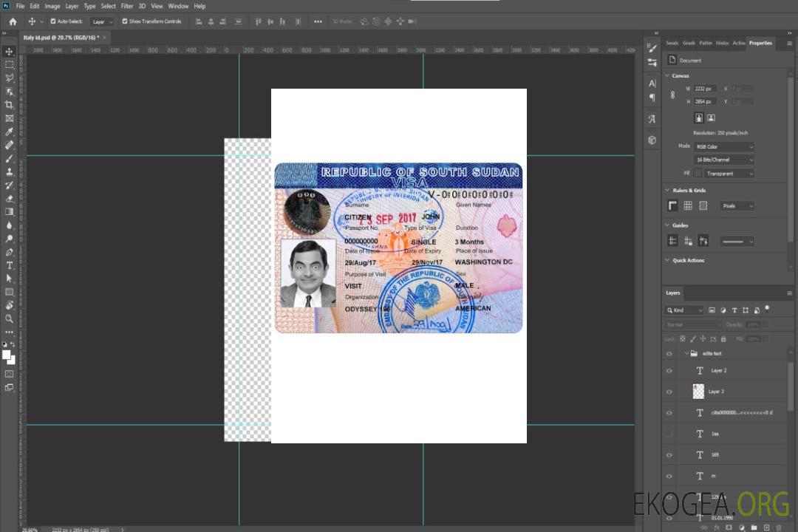798x532 pixels.
Task: Select the History Brush tool
Action: tap(9, 185)
